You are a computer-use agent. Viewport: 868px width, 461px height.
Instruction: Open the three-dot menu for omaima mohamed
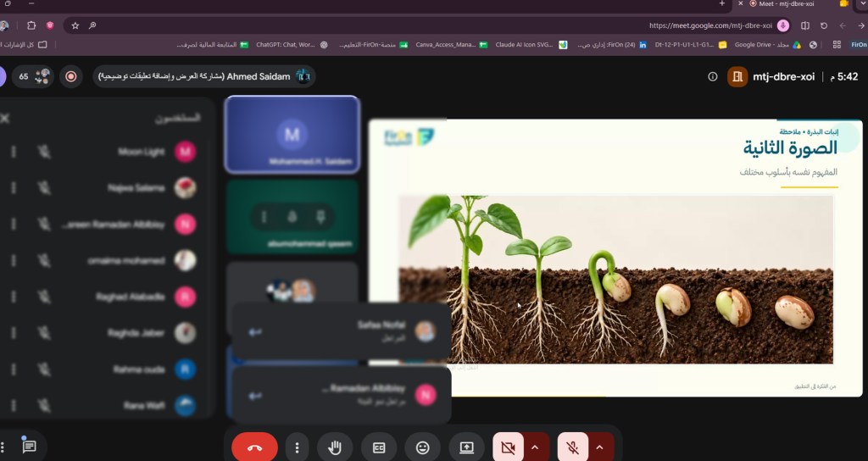click(14, 261)
